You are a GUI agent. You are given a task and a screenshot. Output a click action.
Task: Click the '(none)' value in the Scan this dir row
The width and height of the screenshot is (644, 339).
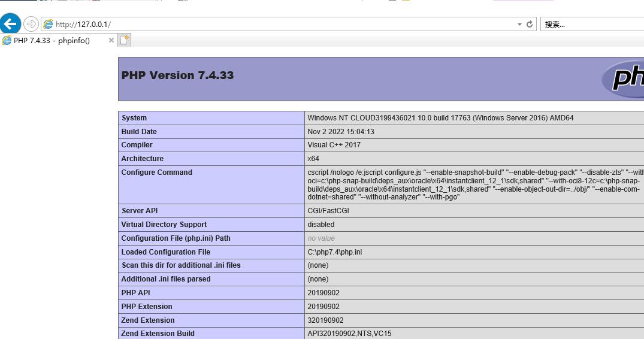(318, 265)
